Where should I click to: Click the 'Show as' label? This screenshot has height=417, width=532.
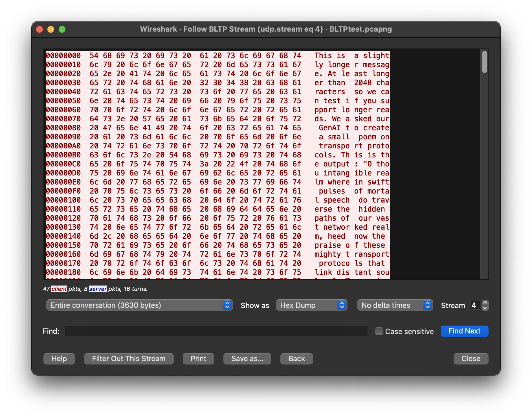[255, 306]
